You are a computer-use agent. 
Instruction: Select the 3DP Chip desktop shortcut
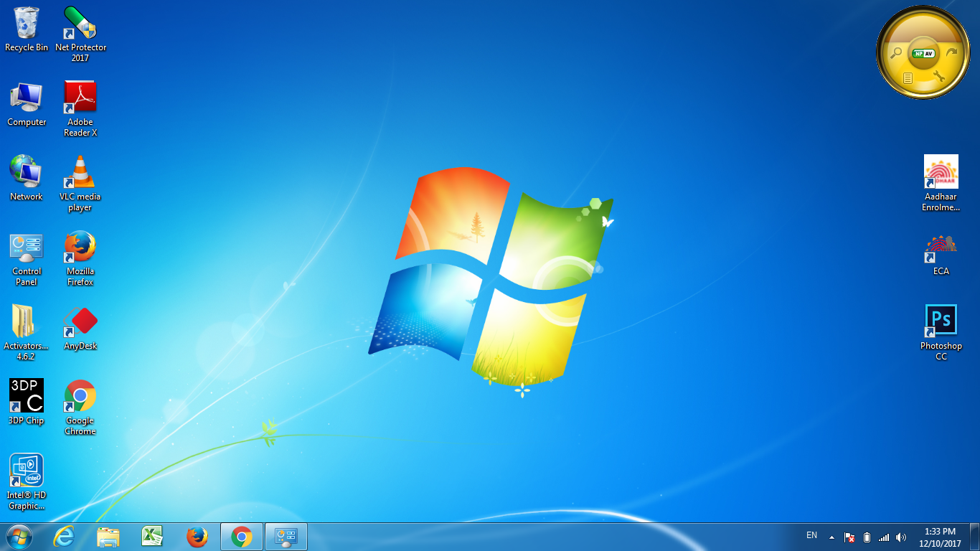click(x=27, y=402)
